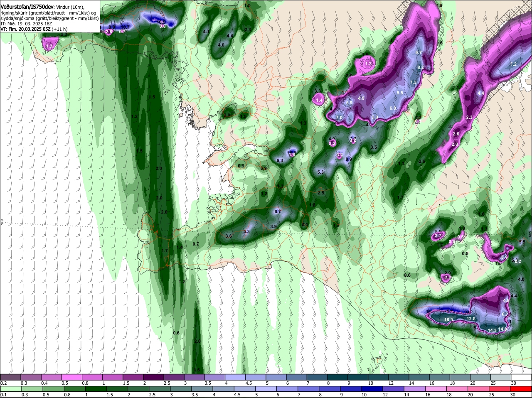Image resolution: width=532 pixels, height=398 pixels.
Task: Click the 14.8 value in the southeast cell
Action: pos(503,329)
